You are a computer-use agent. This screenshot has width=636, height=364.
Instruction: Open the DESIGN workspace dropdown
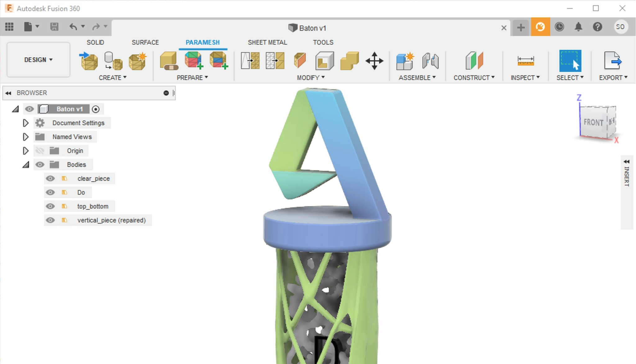39,60
